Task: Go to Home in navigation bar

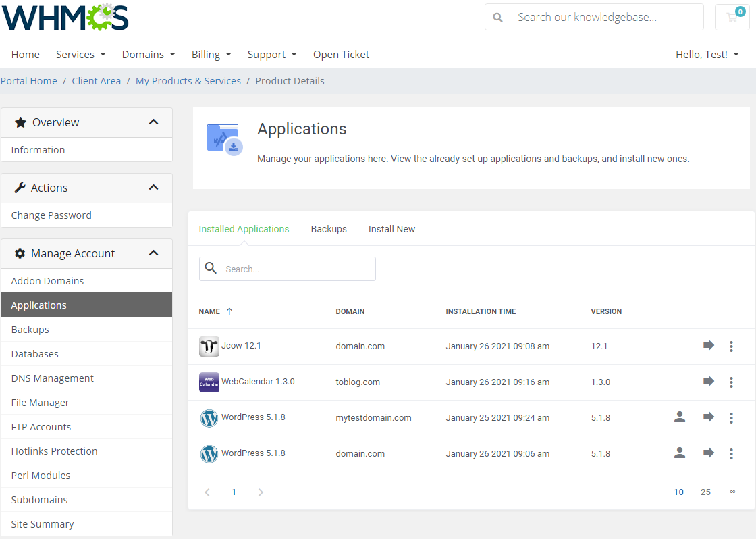Action: pyautogui.click(x=26, y=55)
